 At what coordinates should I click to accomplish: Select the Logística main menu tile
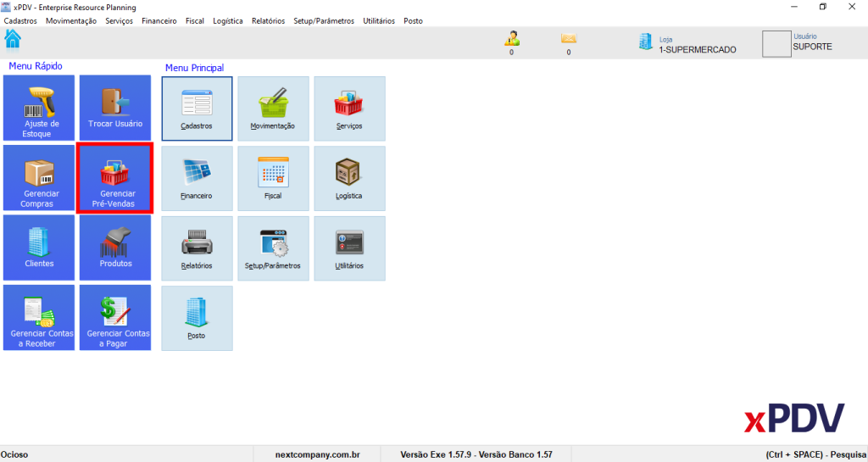(350, 179)
